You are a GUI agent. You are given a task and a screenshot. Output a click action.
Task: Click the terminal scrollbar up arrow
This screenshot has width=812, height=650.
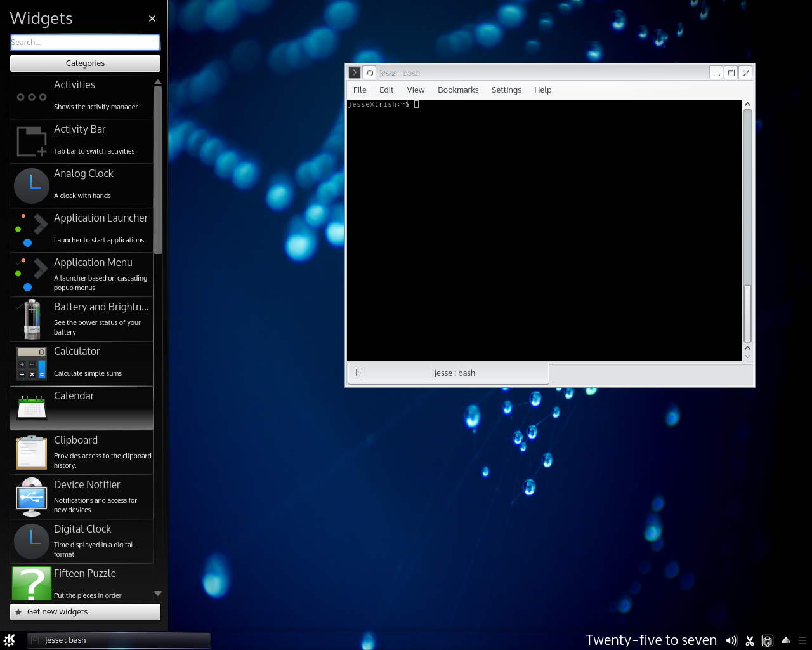[x=747, y=104]
